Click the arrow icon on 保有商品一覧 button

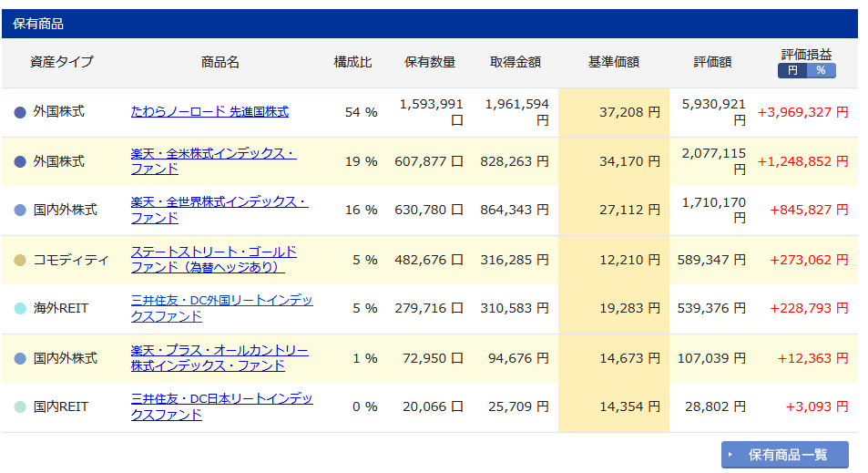click(x=730, y=455)
